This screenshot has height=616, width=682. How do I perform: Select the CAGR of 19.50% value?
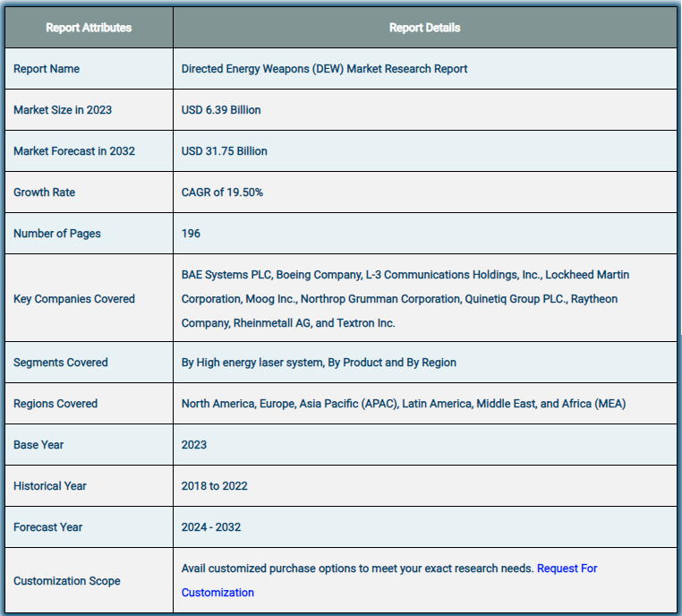[222, 192]
